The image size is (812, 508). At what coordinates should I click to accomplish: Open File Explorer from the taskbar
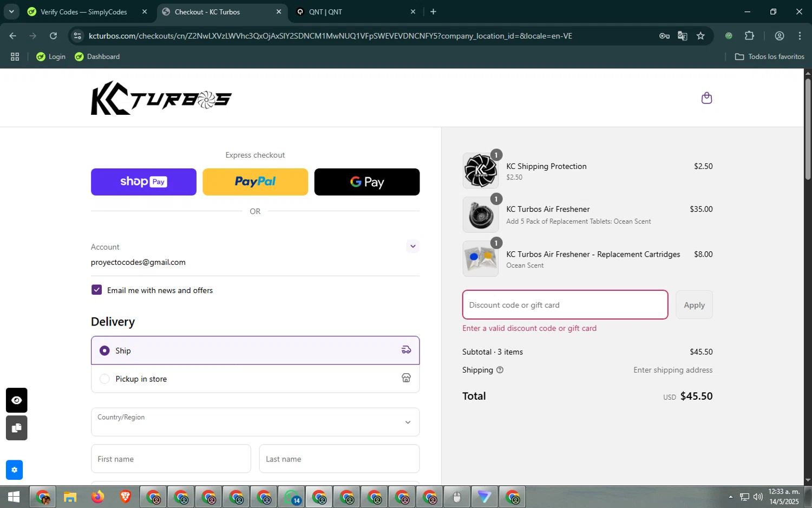tap(70, 497)
